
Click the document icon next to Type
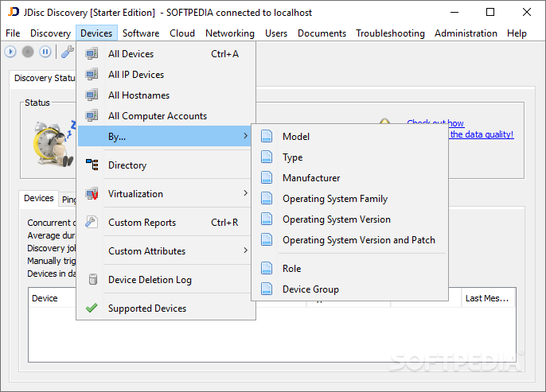pyautogui.click(x=267, y=157)
